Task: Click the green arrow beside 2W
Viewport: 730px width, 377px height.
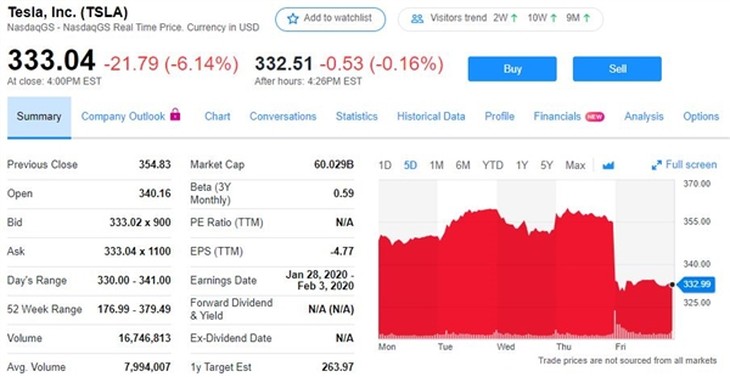Action: tap(514, 18)
